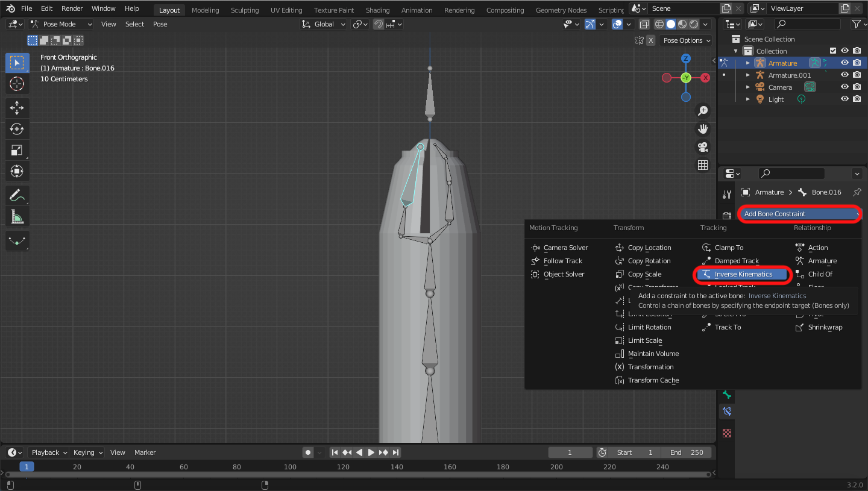Toggle X mirror pose option
868x491 pixels.
650,40
